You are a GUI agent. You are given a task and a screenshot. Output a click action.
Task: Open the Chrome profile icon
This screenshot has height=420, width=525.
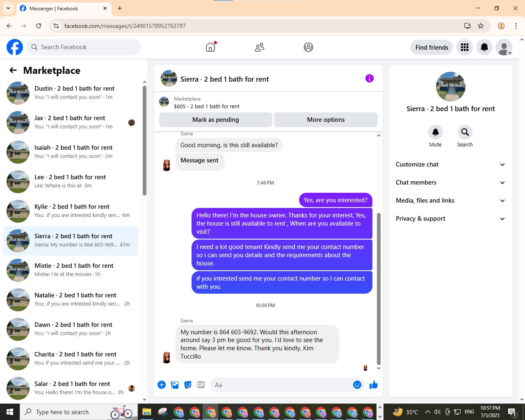501,26
